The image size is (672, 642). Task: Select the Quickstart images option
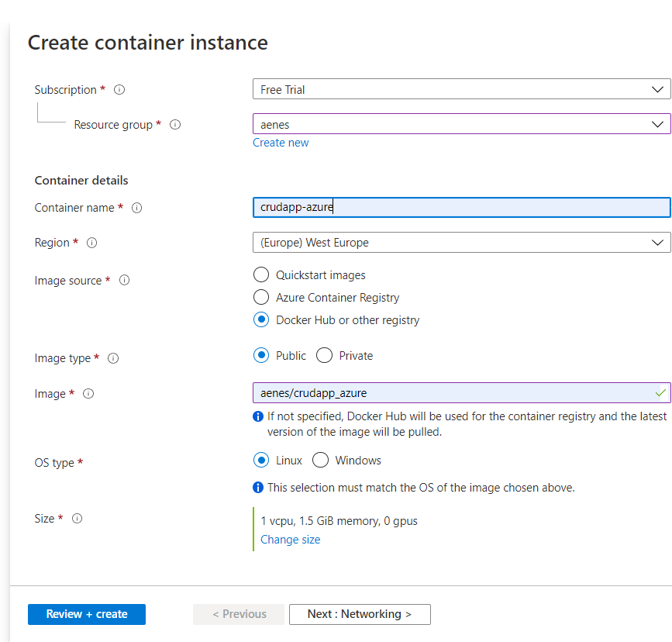(261, 274)
